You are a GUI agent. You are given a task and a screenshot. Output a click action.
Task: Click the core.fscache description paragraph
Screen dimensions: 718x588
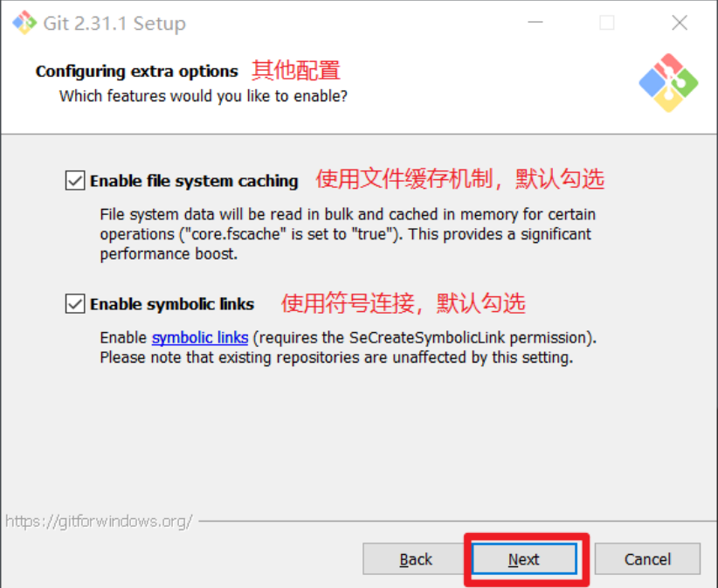pyautogui.click(x=348, y=234)
